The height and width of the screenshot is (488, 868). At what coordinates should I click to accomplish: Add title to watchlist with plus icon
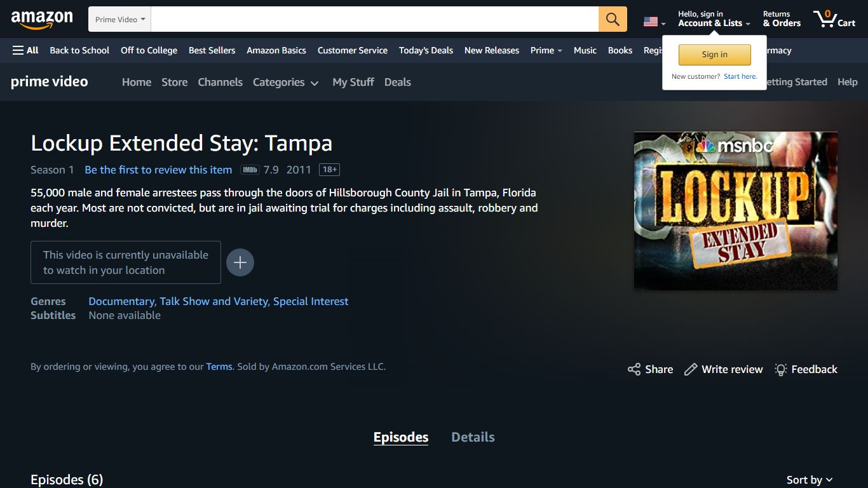tap(240, 262)
